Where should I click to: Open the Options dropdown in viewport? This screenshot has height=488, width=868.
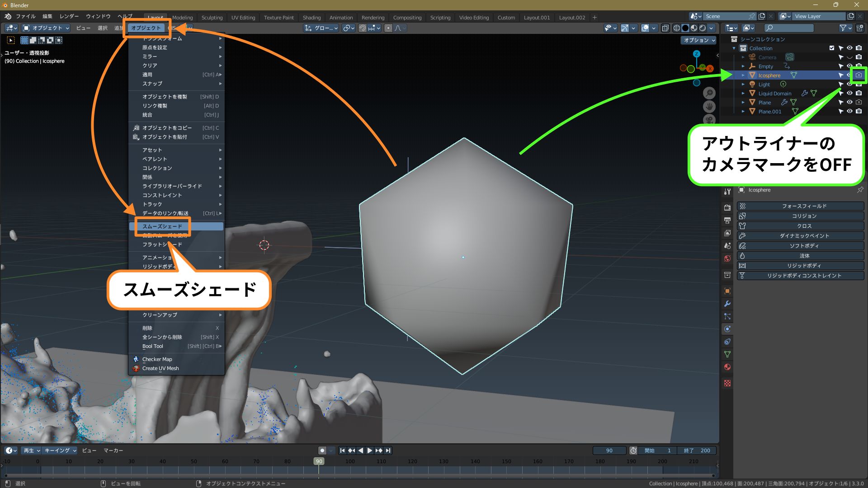(x=699, y=40)
